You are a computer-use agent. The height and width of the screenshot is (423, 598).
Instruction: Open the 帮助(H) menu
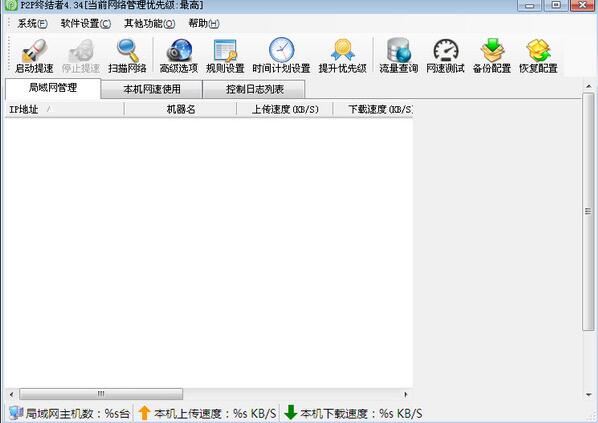pyautogui.click(x=204, y=24)
